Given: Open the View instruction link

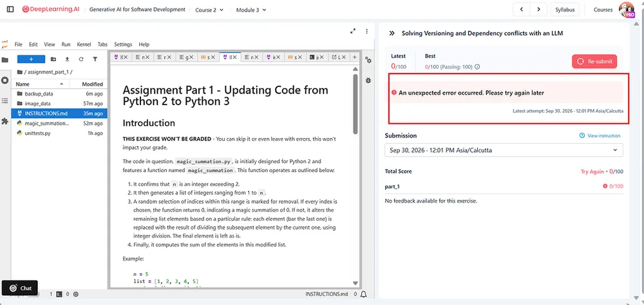Looking at the screenshot, I should coord(600,135).
